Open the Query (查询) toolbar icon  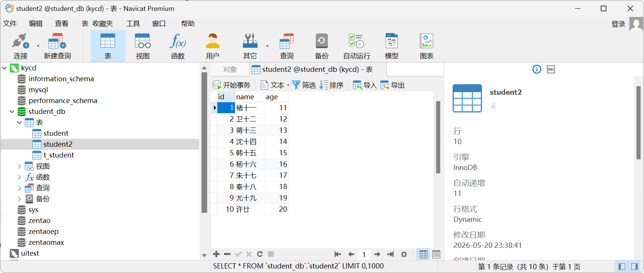coord(287,46)
